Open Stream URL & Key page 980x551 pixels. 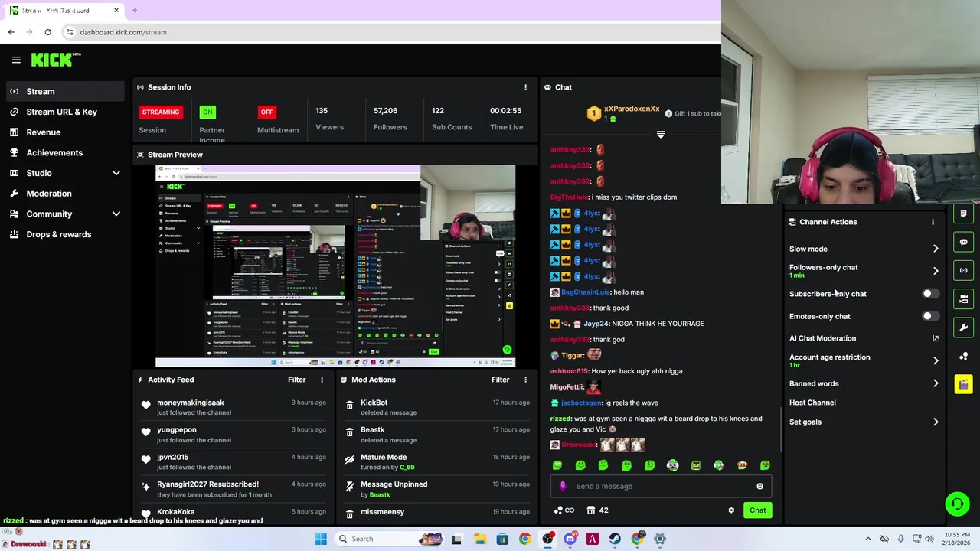[63, 112]
